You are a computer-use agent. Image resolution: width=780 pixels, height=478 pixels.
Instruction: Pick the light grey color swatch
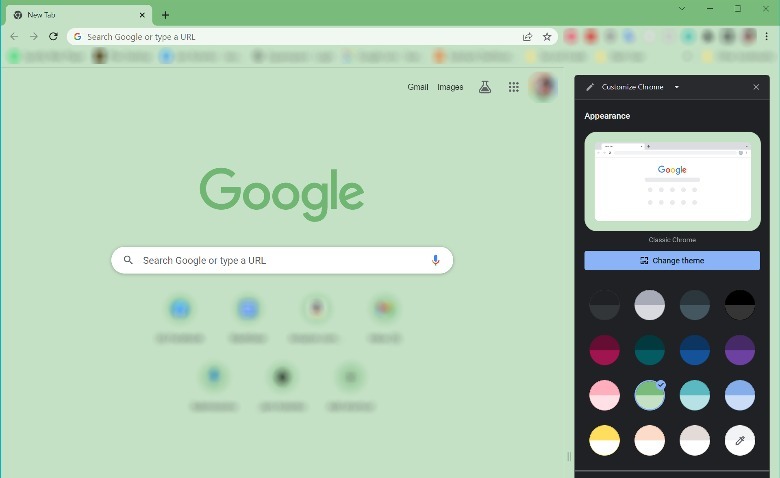click(x=650, y=305)
